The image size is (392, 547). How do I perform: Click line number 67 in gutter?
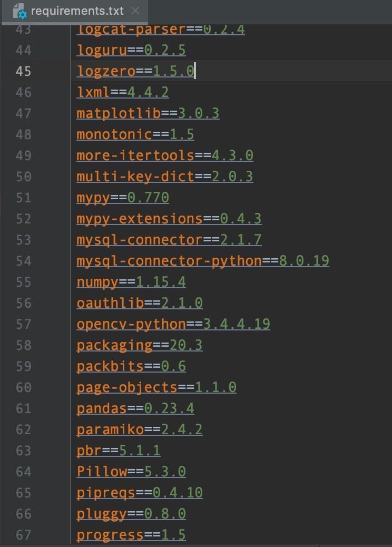point(23,535)
